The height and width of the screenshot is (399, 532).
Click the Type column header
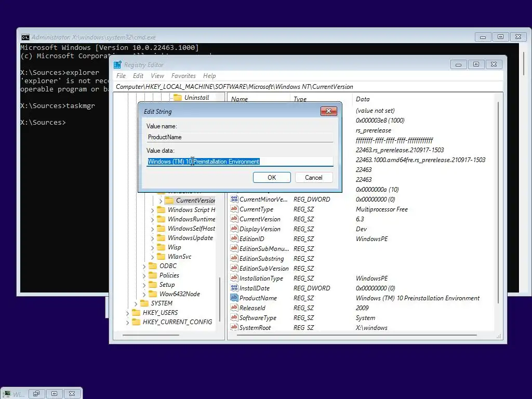[x=300, y=99]
